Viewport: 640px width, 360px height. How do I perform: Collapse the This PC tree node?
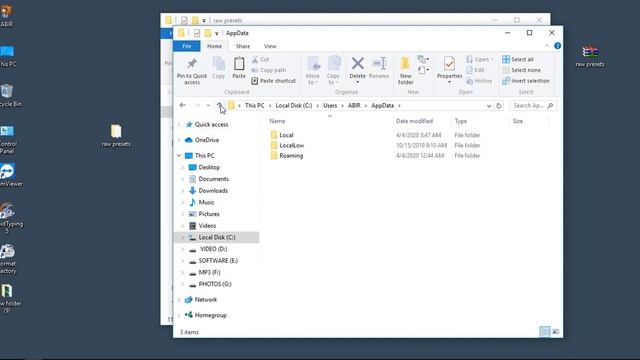click(x=179, y=156)
